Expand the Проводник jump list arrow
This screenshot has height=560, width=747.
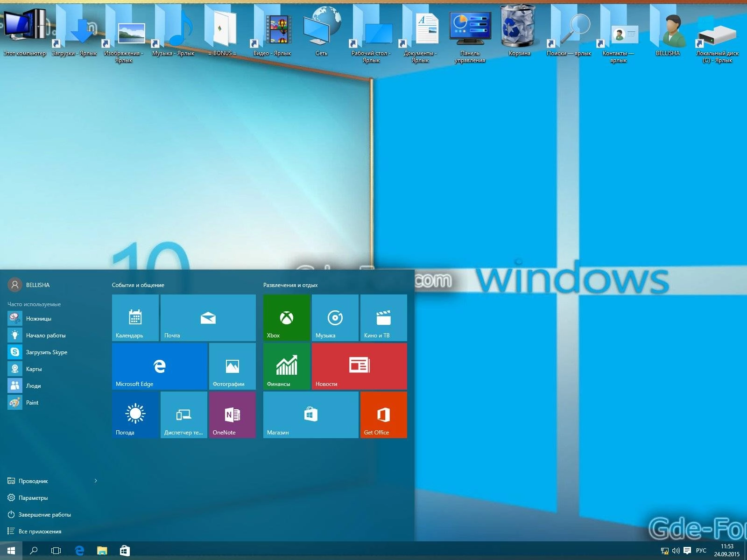click(96, 481)
